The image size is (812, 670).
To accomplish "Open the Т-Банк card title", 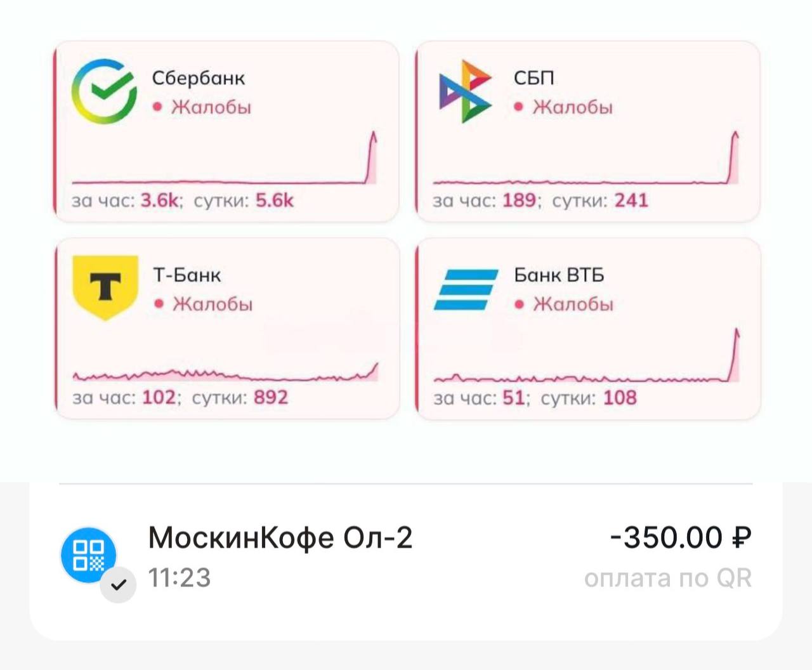I will coord(187,275).
